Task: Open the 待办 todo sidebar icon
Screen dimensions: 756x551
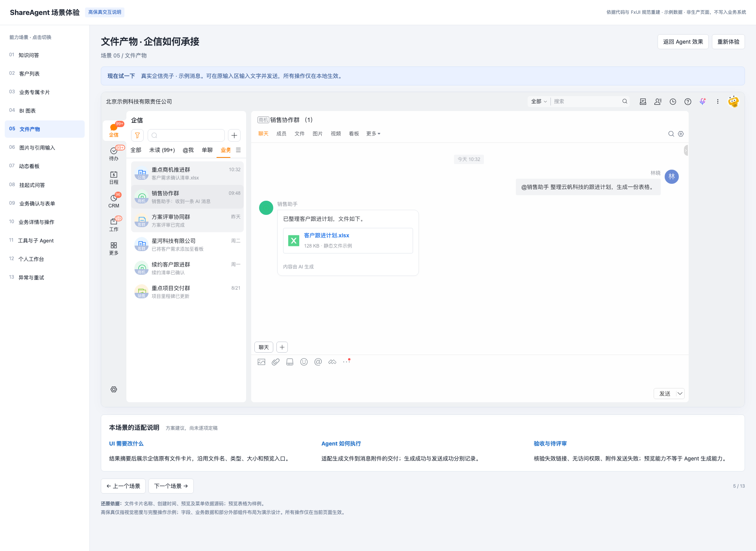Action: 114,153
